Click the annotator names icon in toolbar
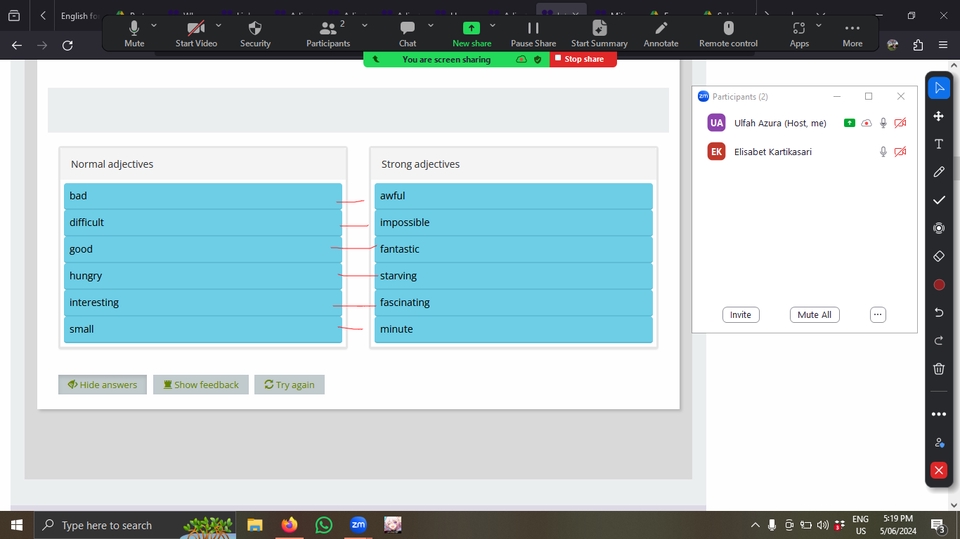The height and width of the screenshot is (539, 960). coord(939,442)
